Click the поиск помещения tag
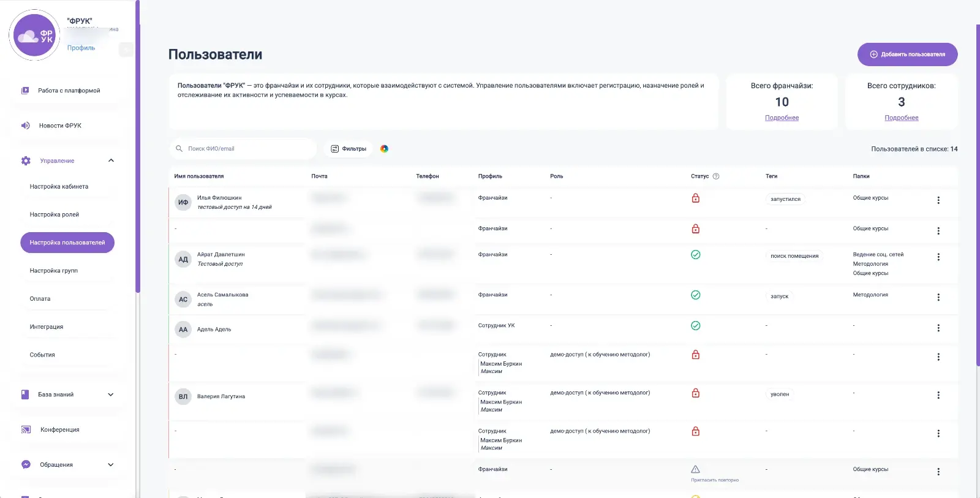Image resolution: width=980 pixels, height=498 pixels. (794, 256)
